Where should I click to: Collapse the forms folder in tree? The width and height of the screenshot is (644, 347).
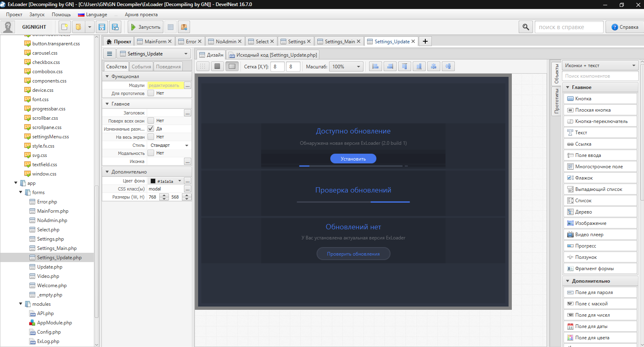(21, 193)
